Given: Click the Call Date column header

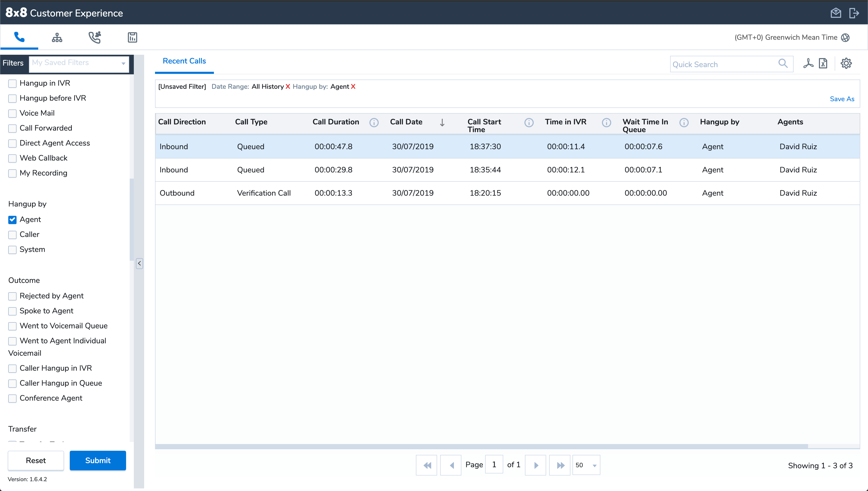Looking at the screenshot, I should coord(406,122).
